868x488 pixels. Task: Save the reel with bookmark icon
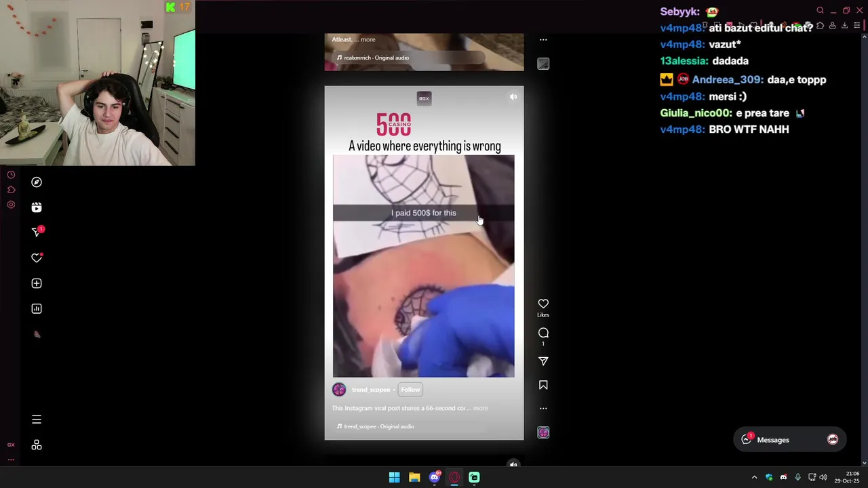[x=543, y=385]
